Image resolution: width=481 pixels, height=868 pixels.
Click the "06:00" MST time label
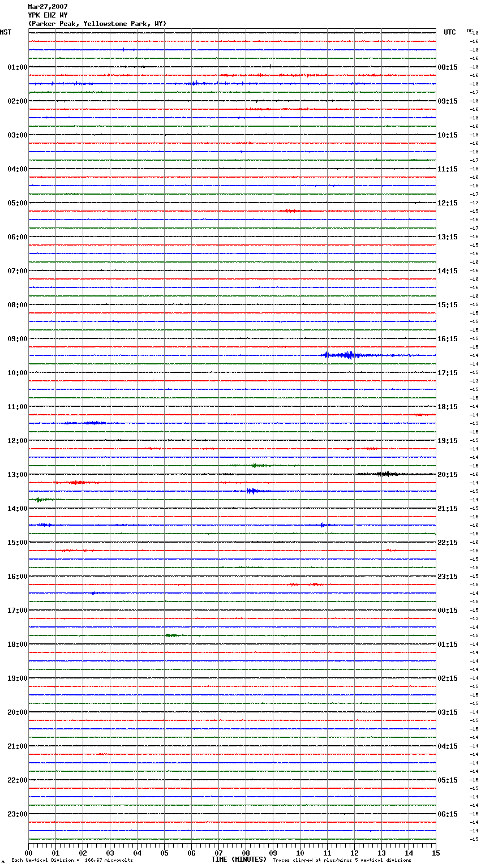(18, 237)
